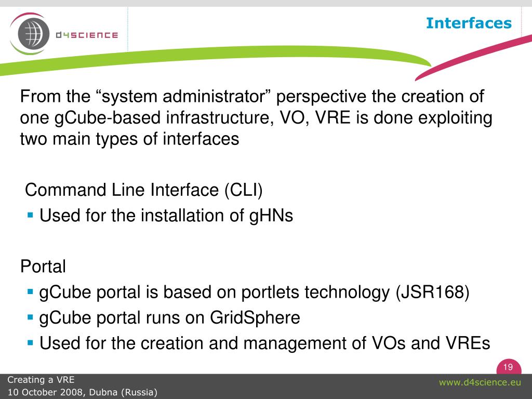Image resolution: width=532 pixels, height=399 pixels.
Task: Click "Used for the installation of gHNs"
Action: [166, 216]
